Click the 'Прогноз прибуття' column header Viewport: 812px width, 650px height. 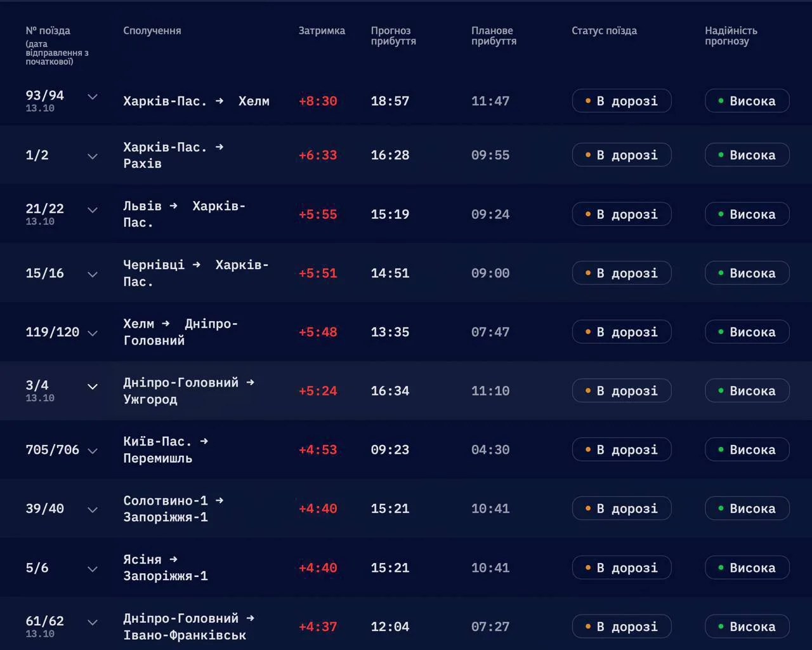pos(393,36)
